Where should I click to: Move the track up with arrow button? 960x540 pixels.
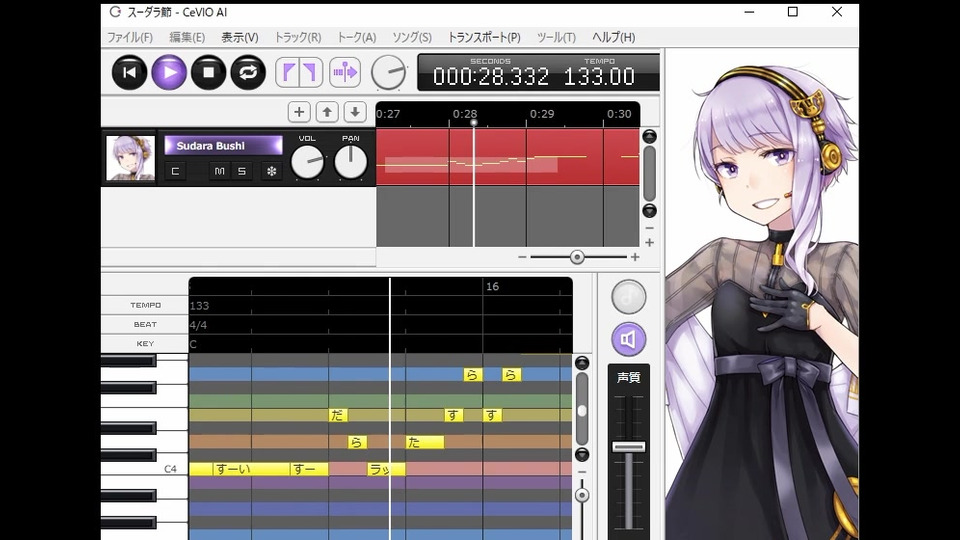click(x=327, y=112)
